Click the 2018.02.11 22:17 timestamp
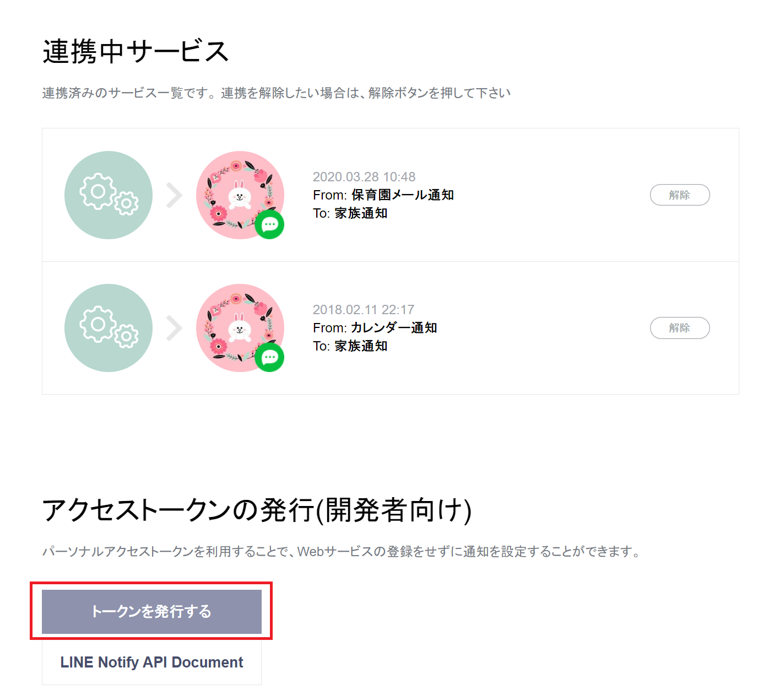The height and width of the screenshot is (700, 769). point(364,310)
